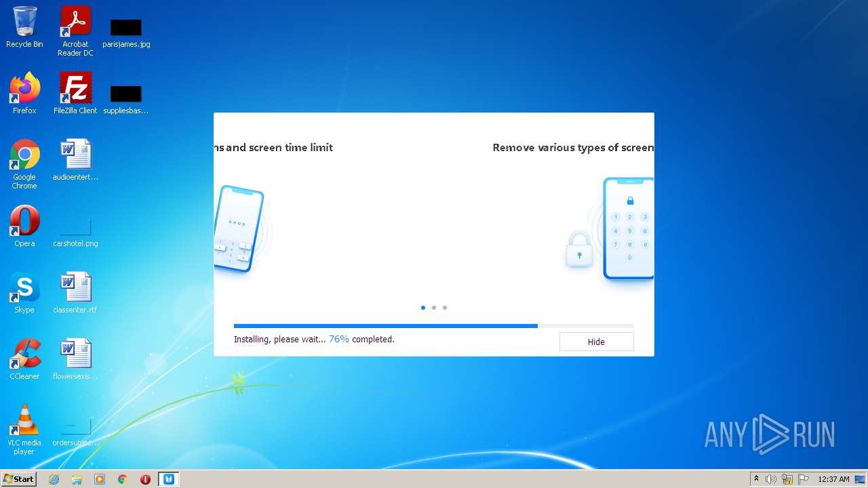Select the third slide indicator dot
The width and height of the screenshot is (868, 488).
445,308
